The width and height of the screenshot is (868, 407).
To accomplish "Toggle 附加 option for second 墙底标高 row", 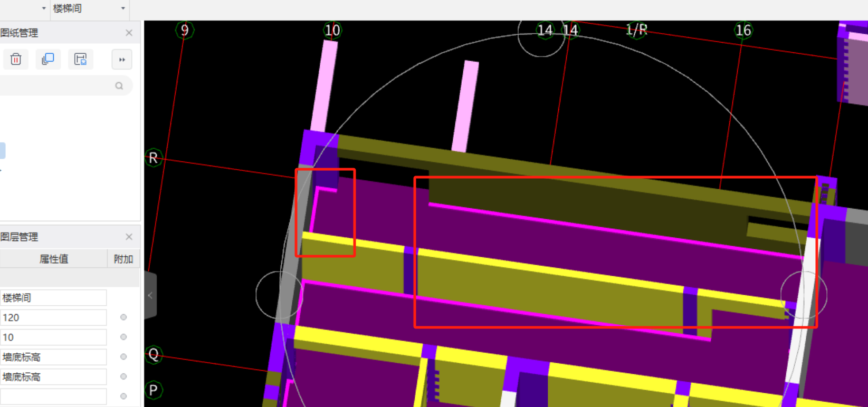I will 123,376.
